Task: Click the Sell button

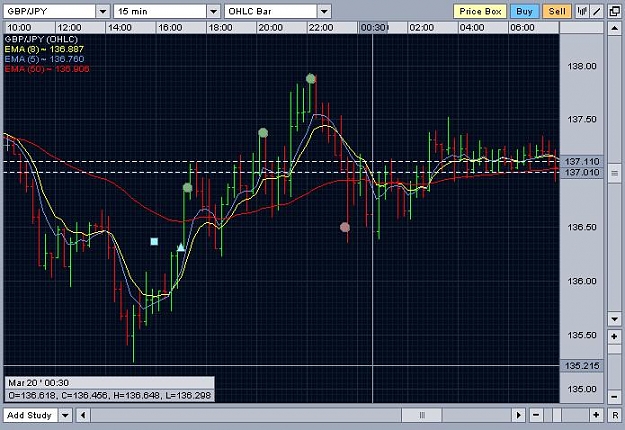Action: point(557,11)
